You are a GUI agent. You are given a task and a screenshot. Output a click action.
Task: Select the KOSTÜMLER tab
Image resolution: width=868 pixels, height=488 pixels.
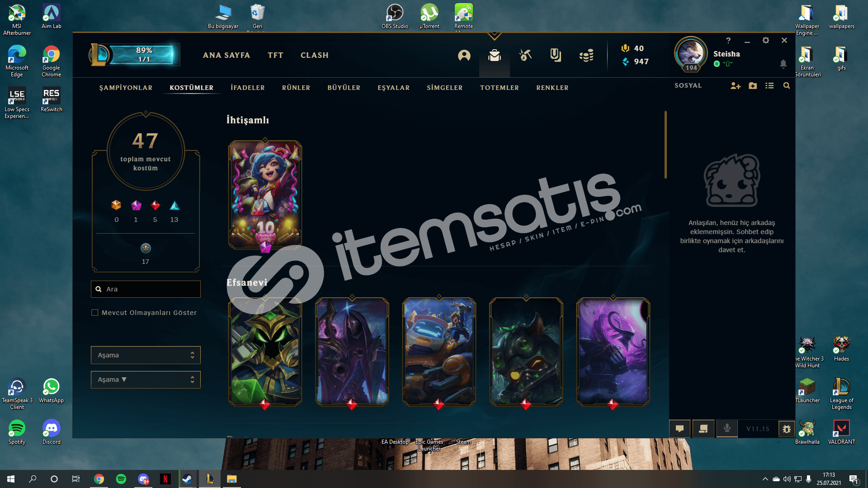click(x=192, y=88)
